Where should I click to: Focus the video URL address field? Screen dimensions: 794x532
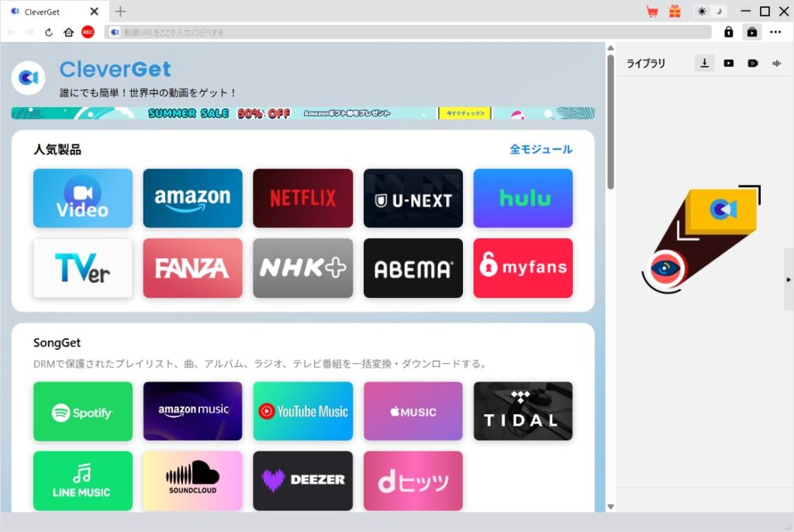click(x=408, y=32)
